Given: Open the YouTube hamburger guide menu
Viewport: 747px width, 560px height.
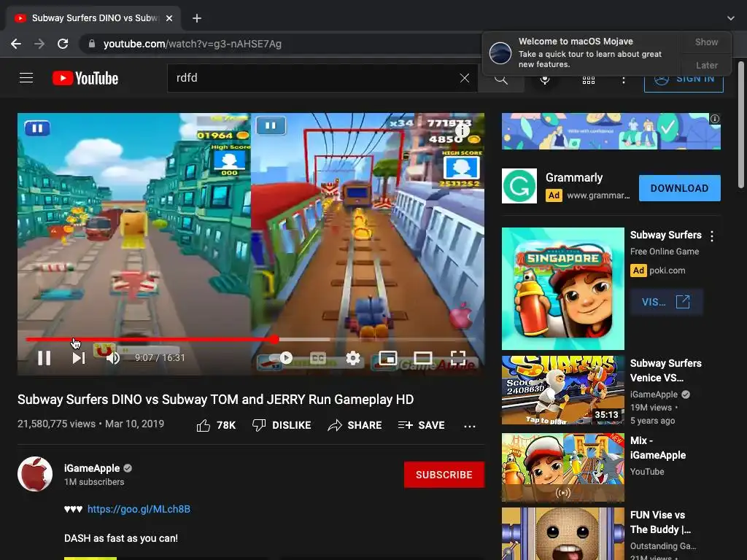Looking at the screenshot, I should [26, 77].
